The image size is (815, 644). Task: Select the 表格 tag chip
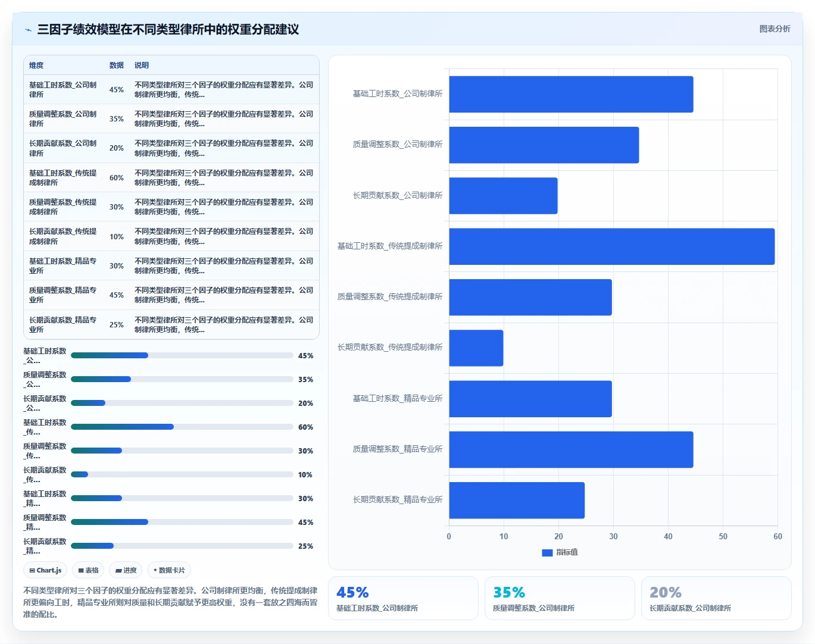(88, 570)
